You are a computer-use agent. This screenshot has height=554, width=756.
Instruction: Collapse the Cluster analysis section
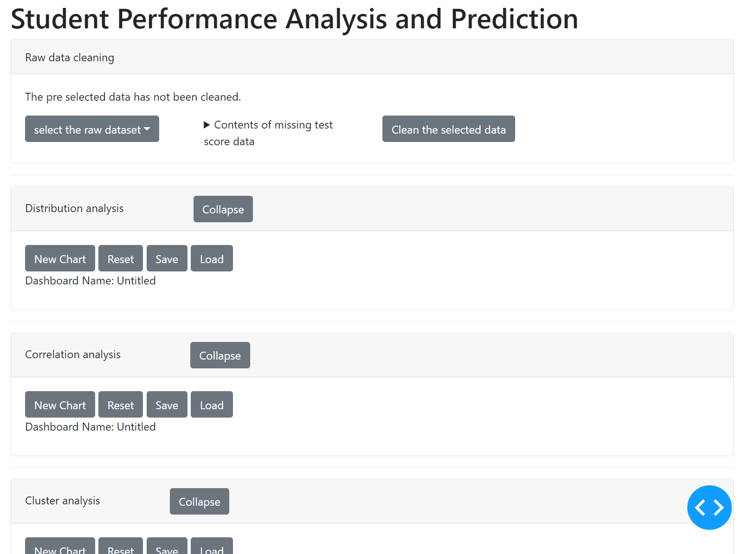pos(199,502)
